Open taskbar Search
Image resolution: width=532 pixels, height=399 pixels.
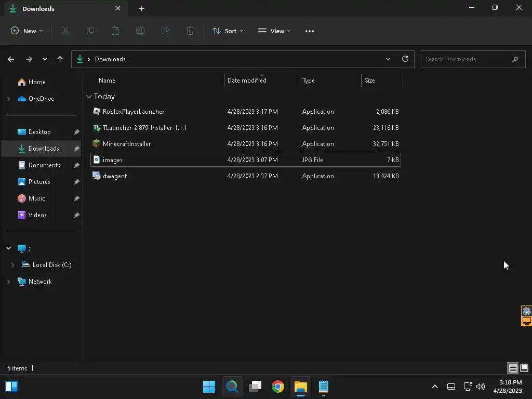232,387
